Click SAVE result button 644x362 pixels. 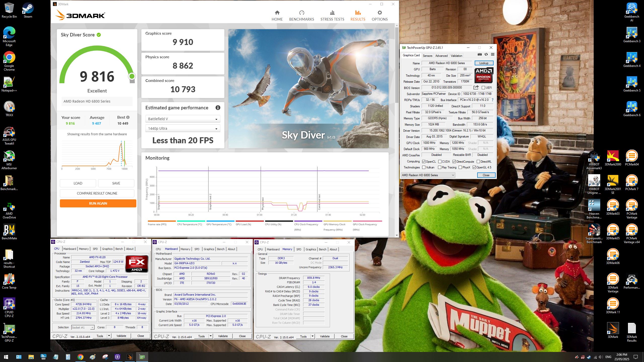(116, 183)
